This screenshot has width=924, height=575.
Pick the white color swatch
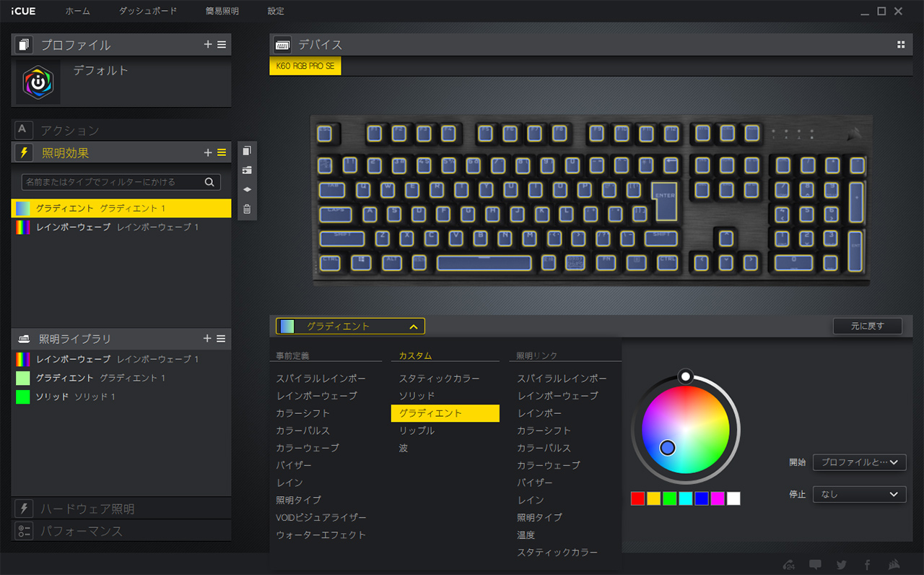tap(733, 498)
